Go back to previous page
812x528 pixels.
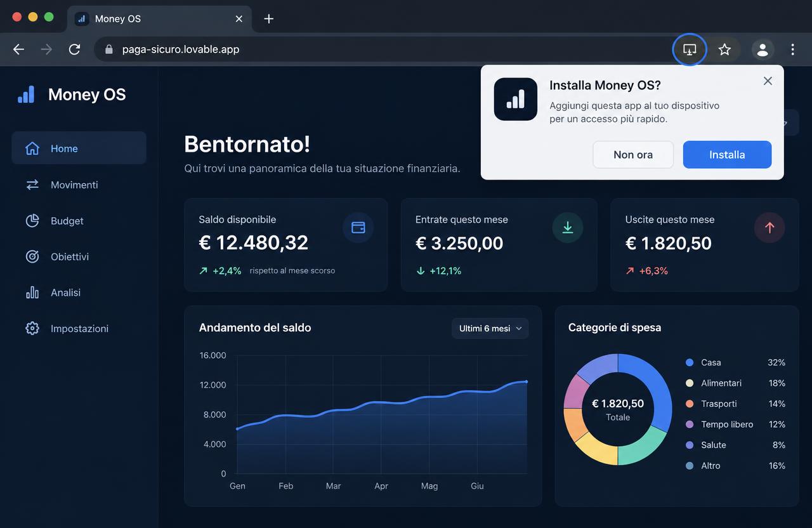pos(18,49)
